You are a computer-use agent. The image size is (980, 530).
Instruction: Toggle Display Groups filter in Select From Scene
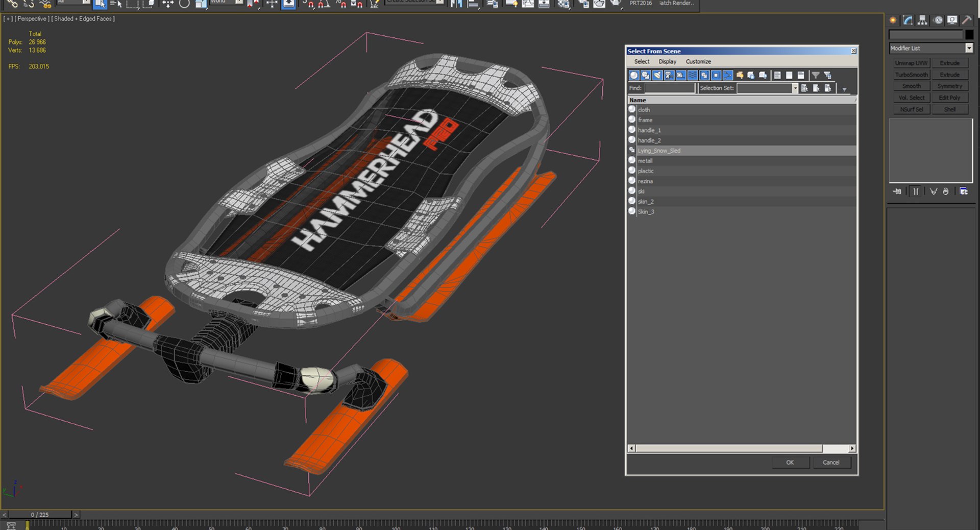click(704, 75)
